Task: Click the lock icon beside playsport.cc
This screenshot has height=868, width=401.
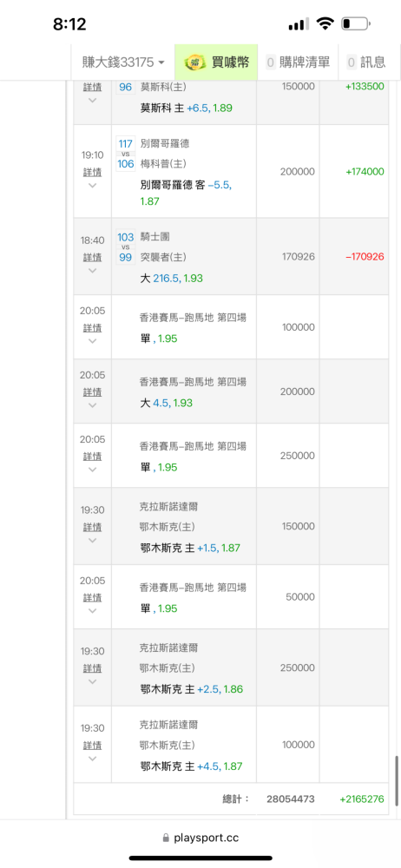Action: (x=166, y=838)
